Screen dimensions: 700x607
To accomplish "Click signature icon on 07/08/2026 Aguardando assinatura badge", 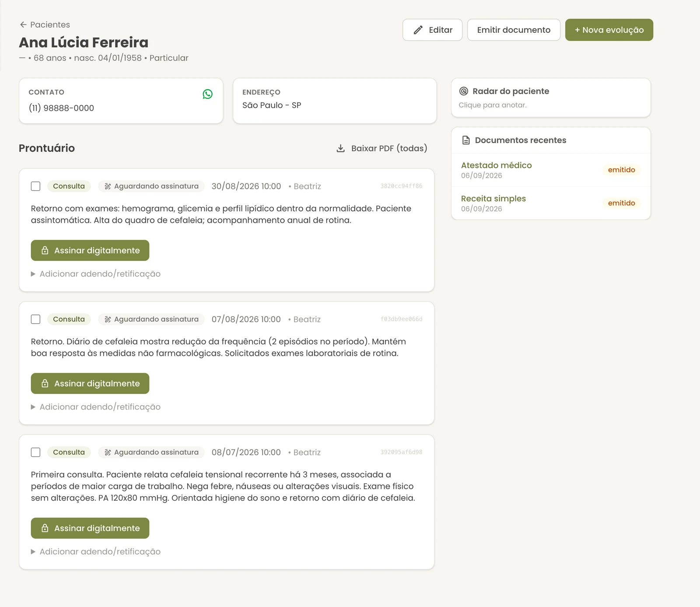I will tap(108, 319).
